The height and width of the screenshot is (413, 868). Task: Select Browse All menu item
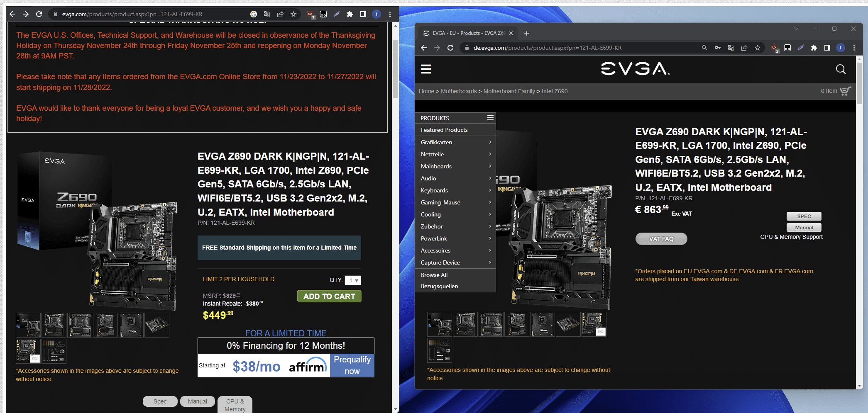[x=455, y=275]
